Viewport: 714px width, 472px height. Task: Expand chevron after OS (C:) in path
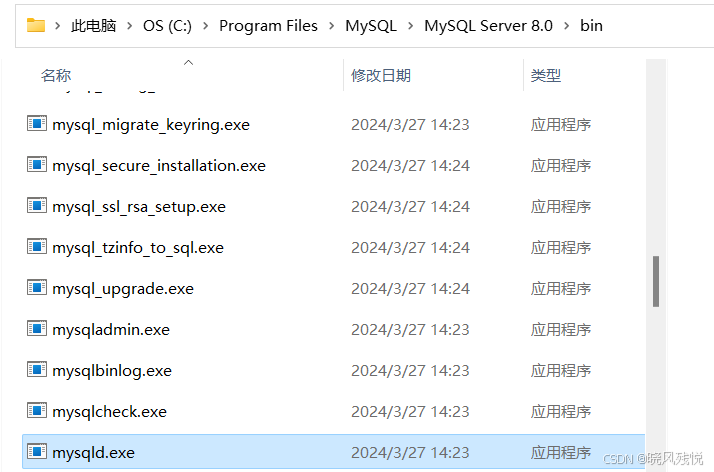click(x=206, y=26)
